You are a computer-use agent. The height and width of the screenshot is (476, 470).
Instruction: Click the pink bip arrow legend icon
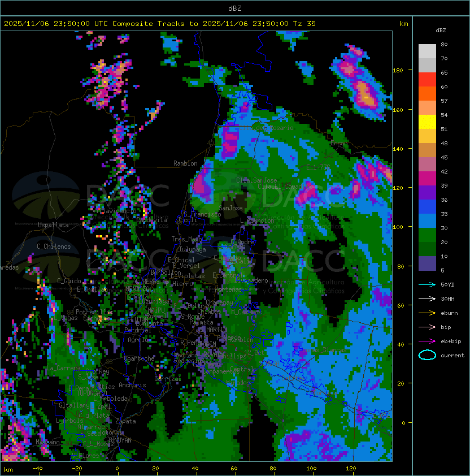click(427, 327)
